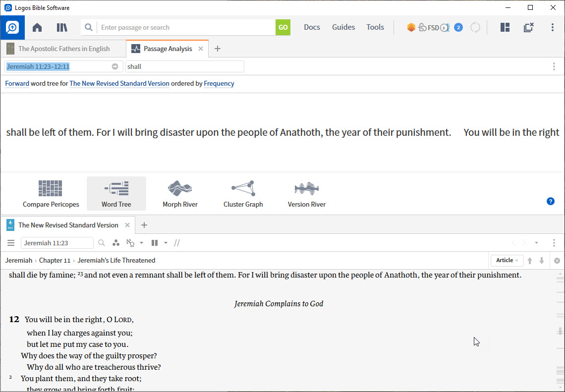This screenshot has height=392, width=565.
Task: Add new tab beside NRSV panel
Action: 144,225
